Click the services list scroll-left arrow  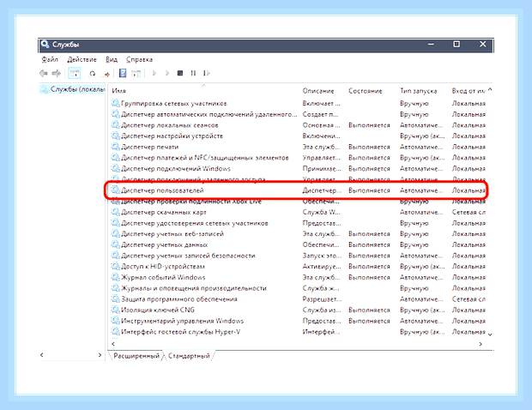(113, 344)
